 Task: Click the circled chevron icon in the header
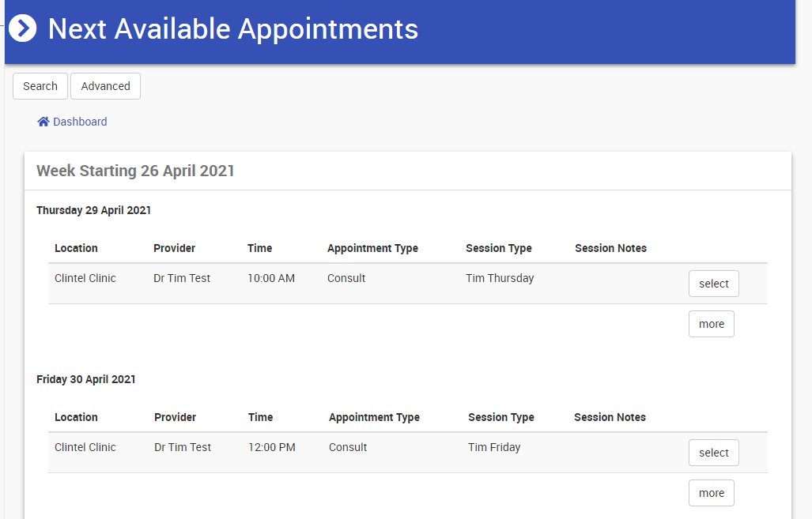point(23,28)
